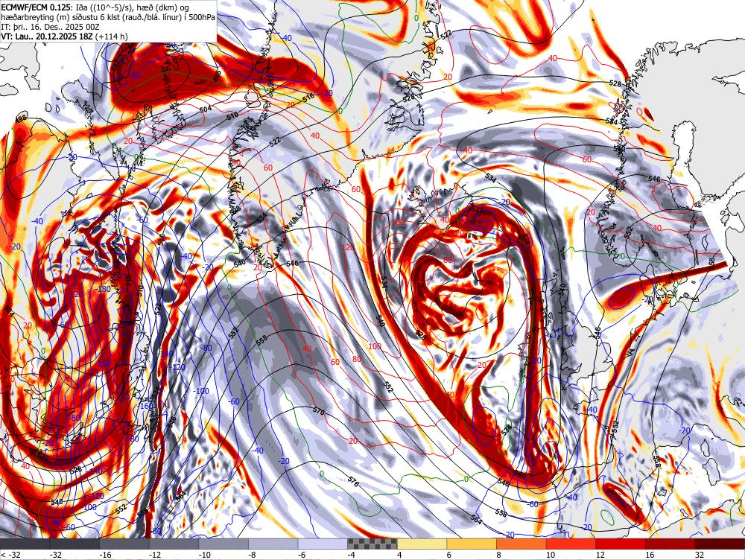Click the legend swatch between -32 and -16
The height and width of the screenshot is (560, 745).
(x=74, y=544)
